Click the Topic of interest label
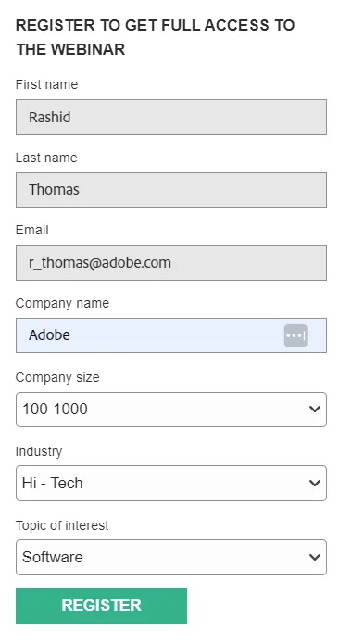Viewport: 364px width, 643px height. click(62, 525)
